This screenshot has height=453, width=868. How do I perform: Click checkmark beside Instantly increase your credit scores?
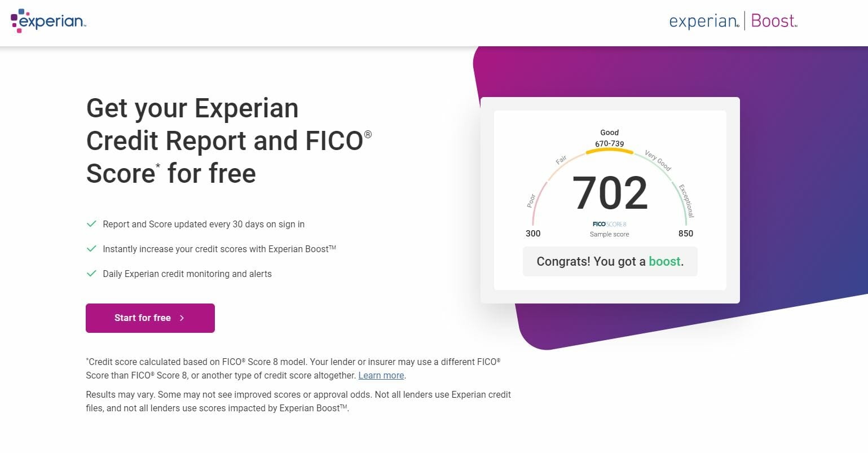[x=91, y=249]
